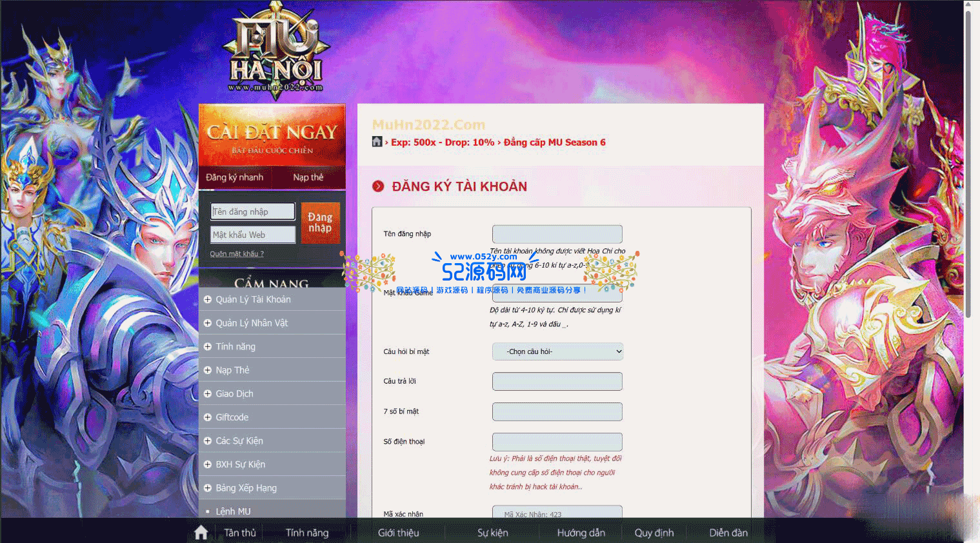Viewport: 980px width, 543px height.
Task: Expand the plus icon beside Quản Lý Tài Khoản
Action: (x=208, y=299)
